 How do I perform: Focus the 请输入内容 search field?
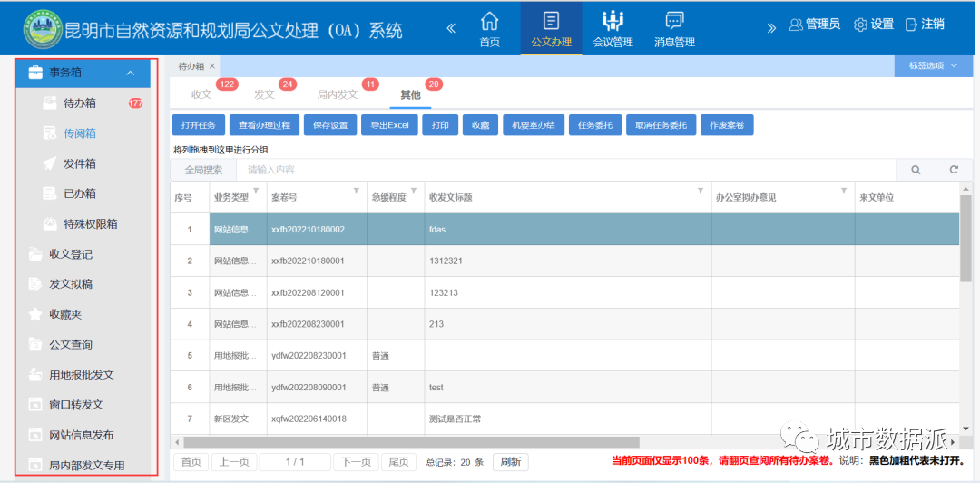[x=565, y=170]
